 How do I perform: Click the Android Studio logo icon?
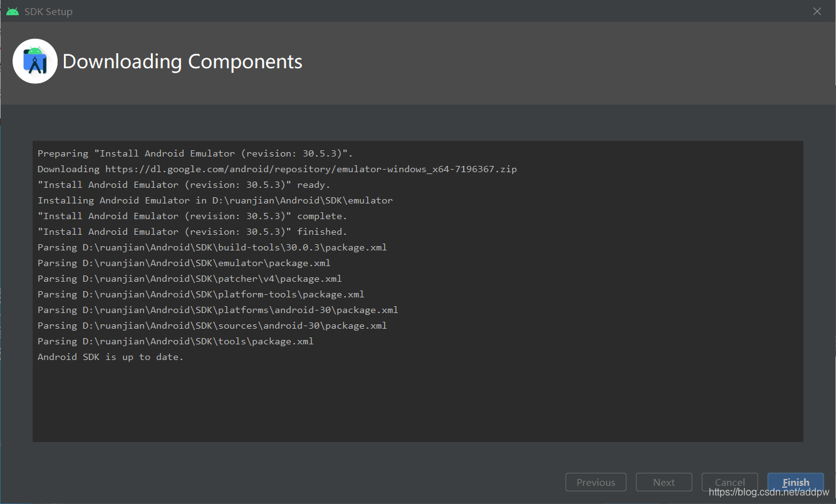click(35, 61)
